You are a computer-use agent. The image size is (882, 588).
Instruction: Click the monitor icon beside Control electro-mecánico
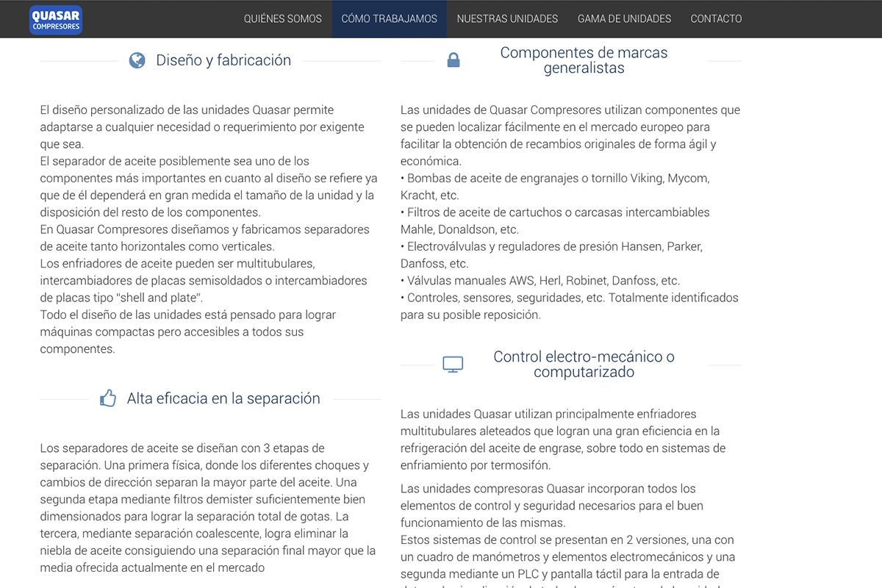[453, 364]
